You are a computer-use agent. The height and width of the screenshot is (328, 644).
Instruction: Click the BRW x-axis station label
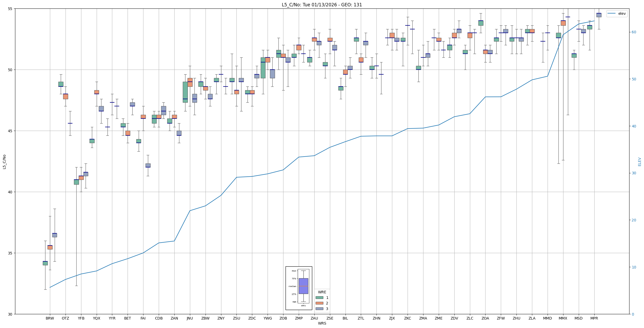tap(50, 318)
